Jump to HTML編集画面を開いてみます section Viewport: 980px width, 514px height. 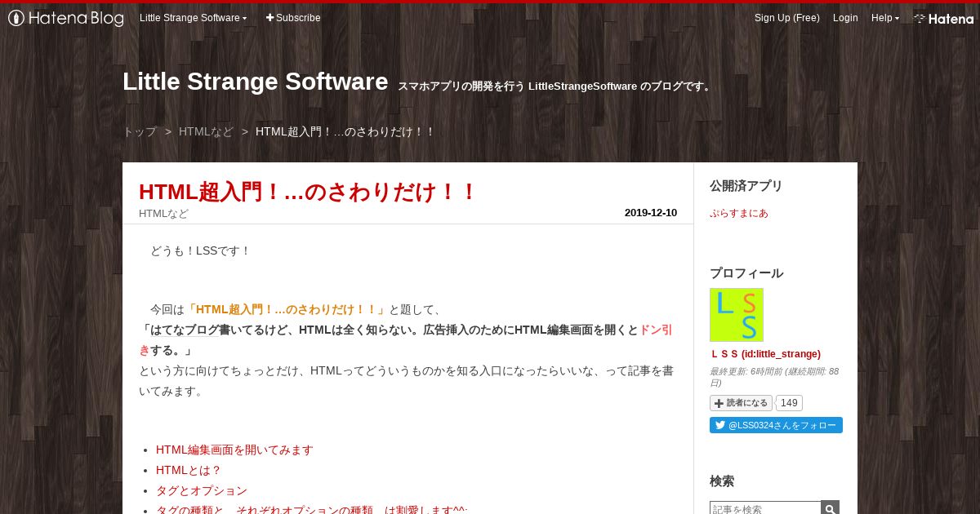click(234, 450)
